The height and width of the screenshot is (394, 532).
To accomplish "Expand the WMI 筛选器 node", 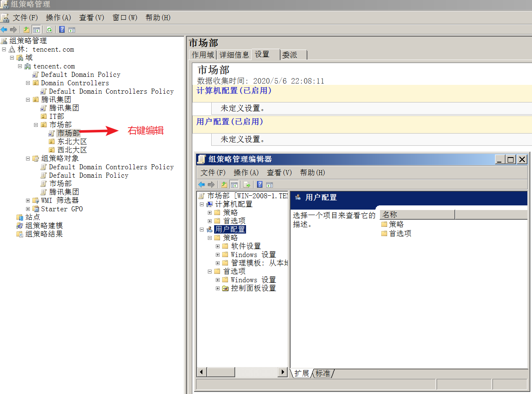I will coord(28,200).
